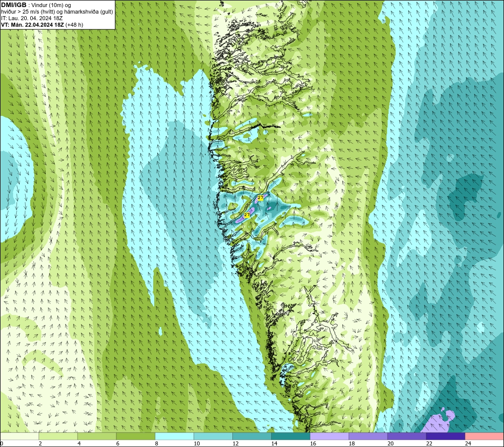Click the DMI/IGB title text
The width and height of the screenshot is (504, 447).
tap(14, 5)
